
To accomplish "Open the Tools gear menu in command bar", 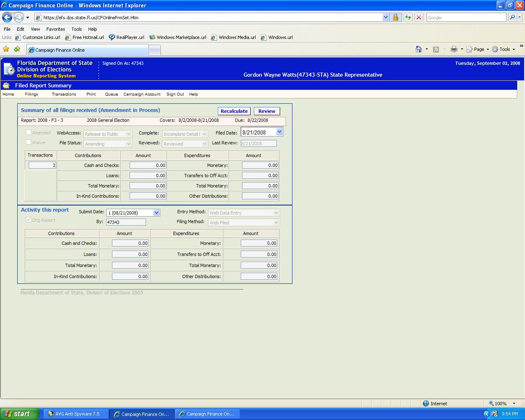I will pyautogui.click(x=503, y=49).
